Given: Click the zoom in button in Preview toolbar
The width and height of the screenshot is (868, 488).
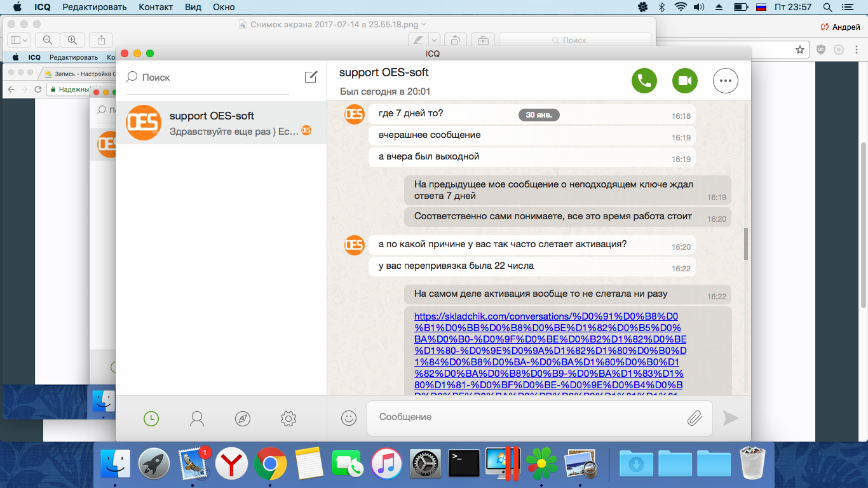Looking at the screenshot, I should [x=72, y=39].
